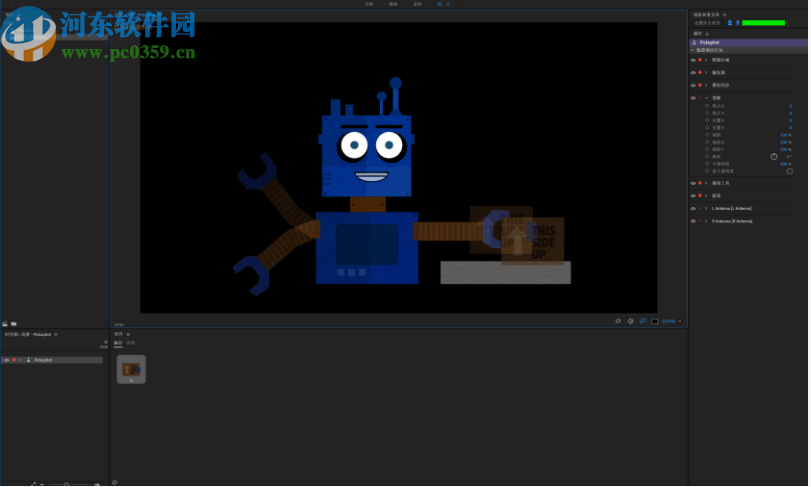Click the stopwatch for Anchor Point X
The width and height of the screenshot is (811, 487).
coord(707,106)
